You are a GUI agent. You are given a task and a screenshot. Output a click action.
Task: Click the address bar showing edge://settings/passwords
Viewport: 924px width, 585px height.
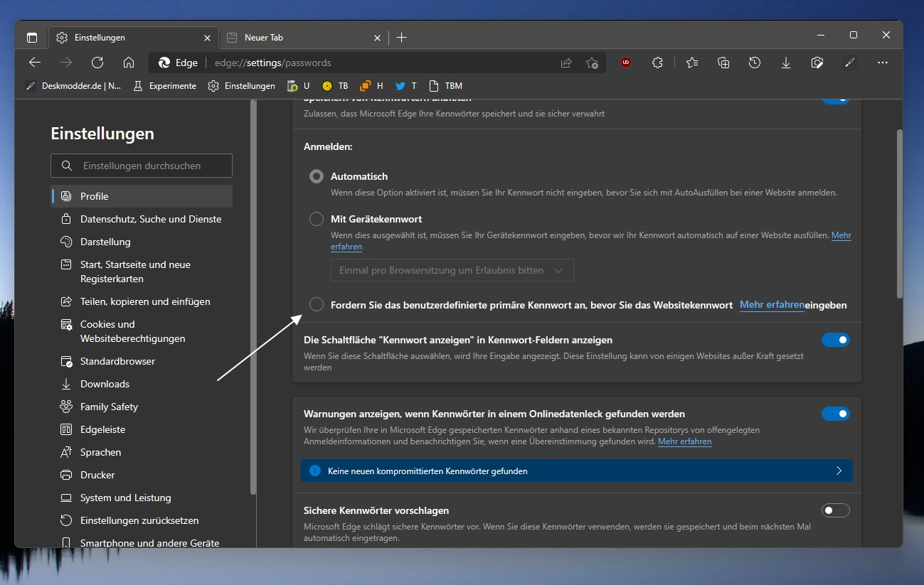coord(377,63)
